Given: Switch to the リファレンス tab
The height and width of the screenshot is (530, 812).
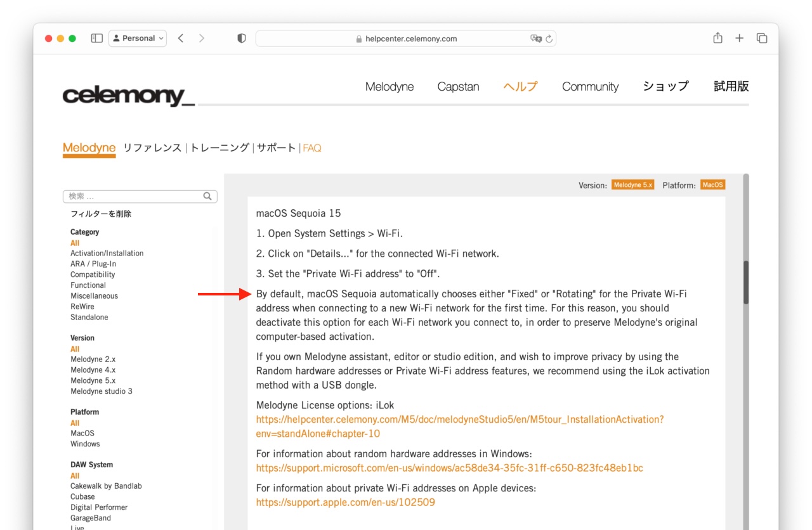Looking at the screenshot, I should [x=152, y=148].
